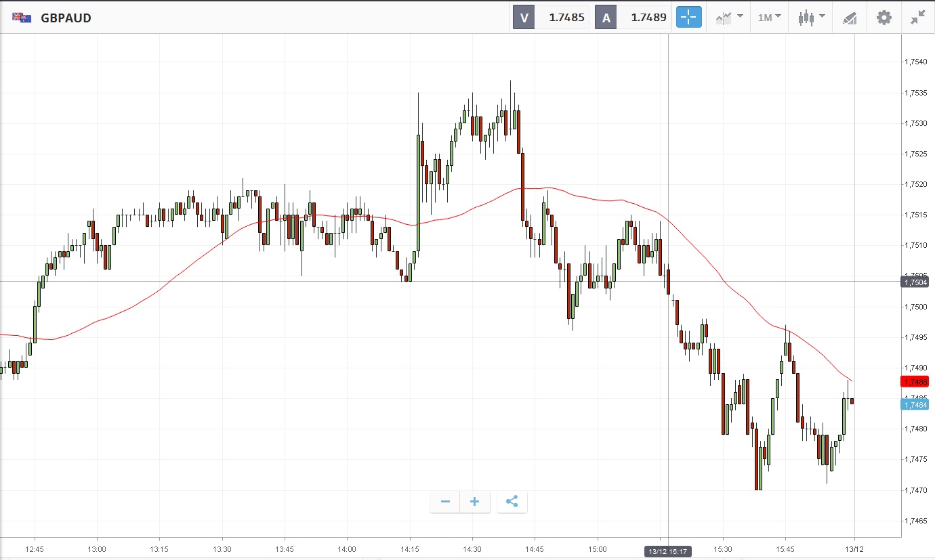Zoom out the chart with minus button
The width and height of the screenshot is (935, 560).
[445, 502]
